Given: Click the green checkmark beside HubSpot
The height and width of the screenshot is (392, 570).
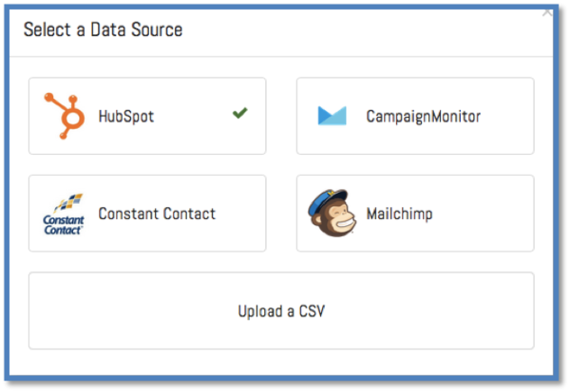Looking at the screenshot, I should tap(239, 114).
